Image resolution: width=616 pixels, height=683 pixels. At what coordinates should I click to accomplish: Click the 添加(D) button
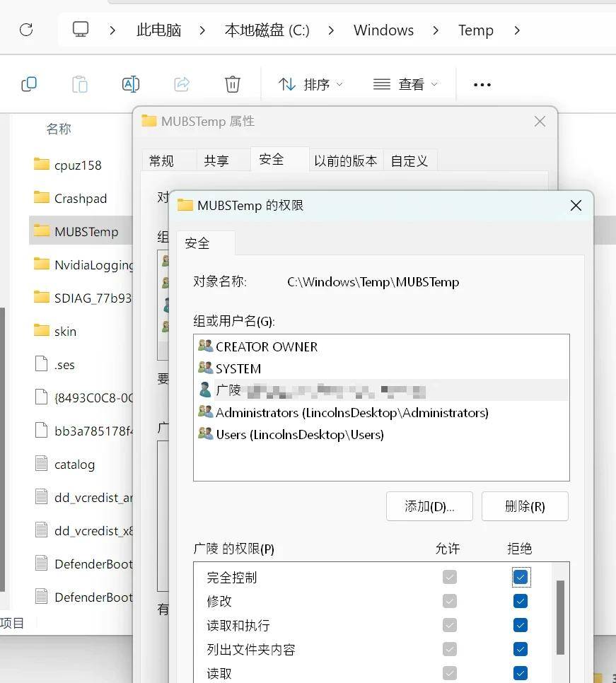(429, 506)
